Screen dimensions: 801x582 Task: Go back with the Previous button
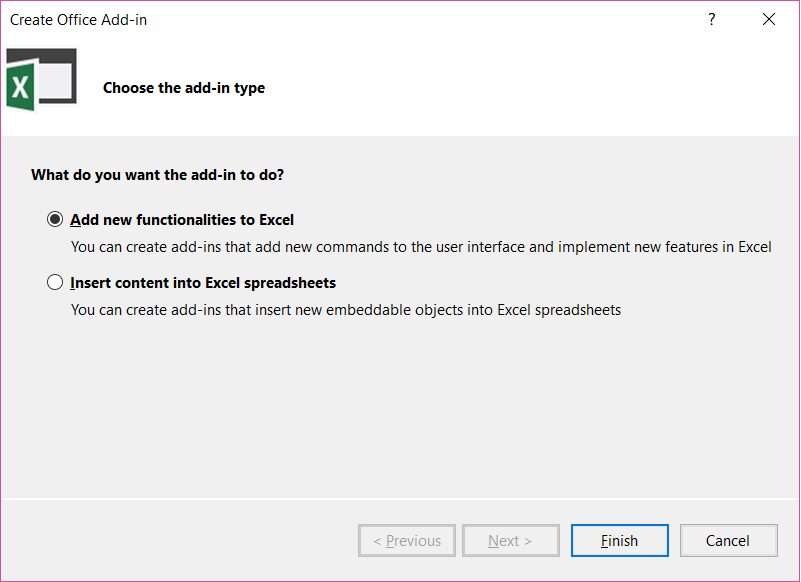pyautogui.click(x=407, y=541)
